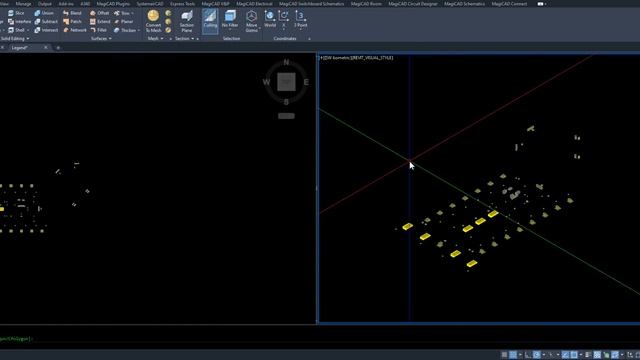This screenshot has width=640, height=360.
Task: Select the Interfere tool
Action: [19, 22]
